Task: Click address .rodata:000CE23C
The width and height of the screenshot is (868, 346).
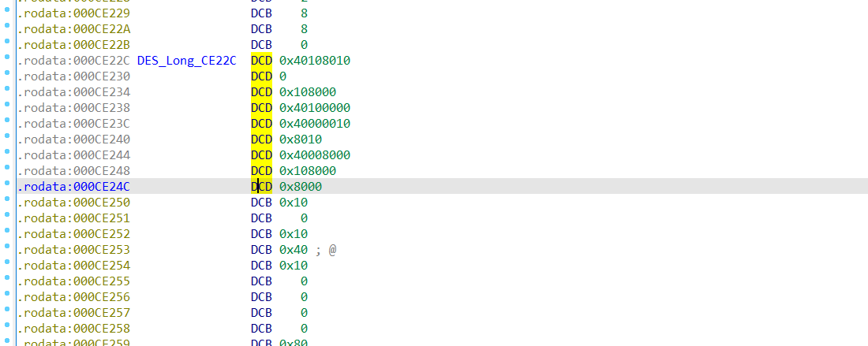Action: 73,123
